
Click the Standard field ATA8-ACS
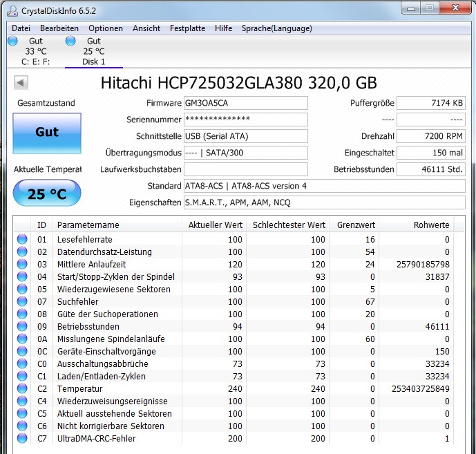coord(325,186)
